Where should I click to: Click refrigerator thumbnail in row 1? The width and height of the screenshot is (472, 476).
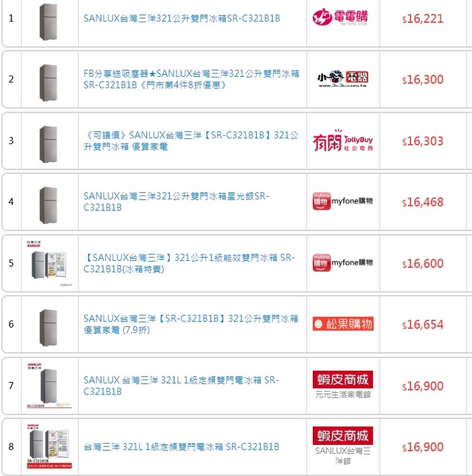48,18
